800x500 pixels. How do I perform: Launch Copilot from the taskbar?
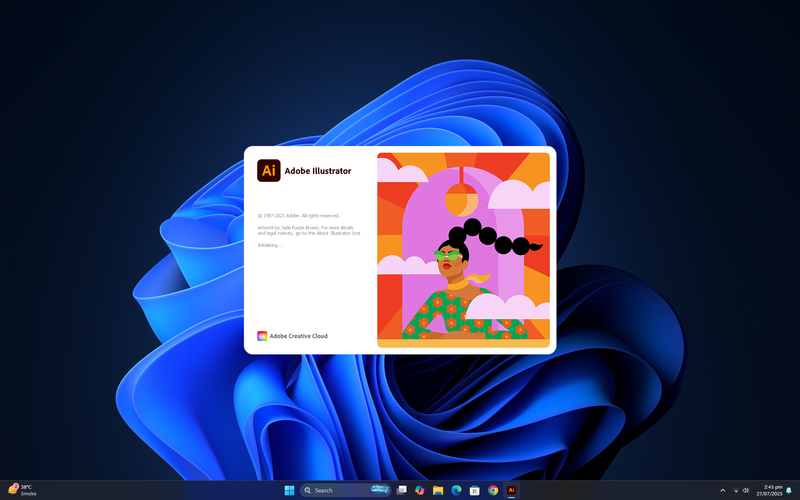(x=419, y=490)
